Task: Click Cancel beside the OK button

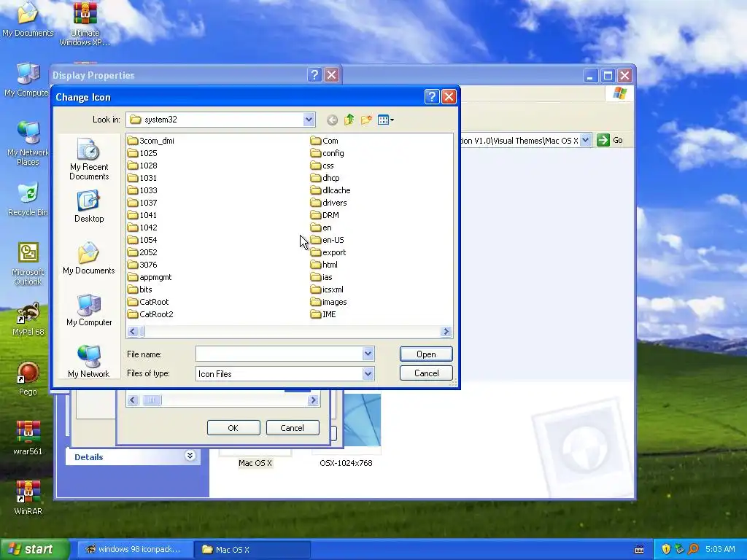Action: pos(292,427)
